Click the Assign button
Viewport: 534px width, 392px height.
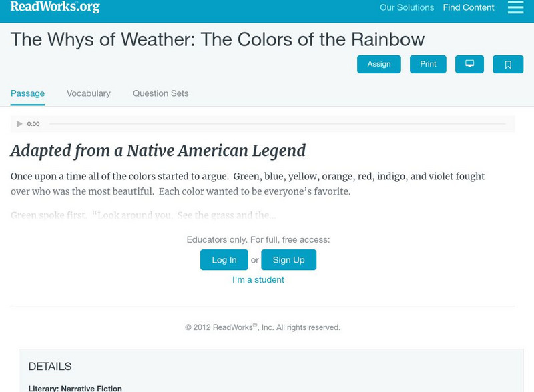coord(379,64)
